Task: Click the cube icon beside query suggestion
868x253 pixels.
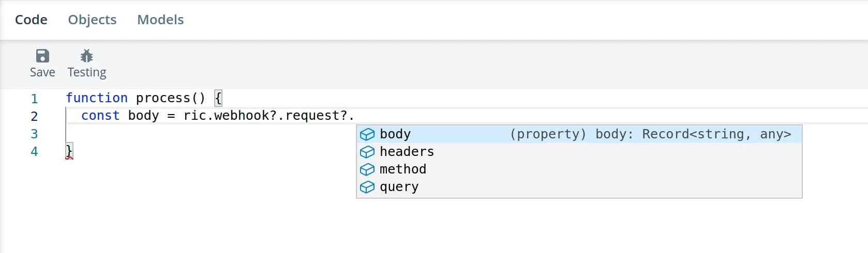Action: click(x=367, y=187)
